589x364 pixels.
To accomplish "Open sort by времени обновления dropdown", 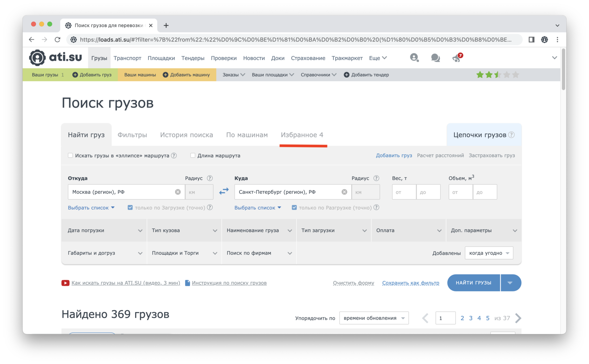I will (374, 318).
